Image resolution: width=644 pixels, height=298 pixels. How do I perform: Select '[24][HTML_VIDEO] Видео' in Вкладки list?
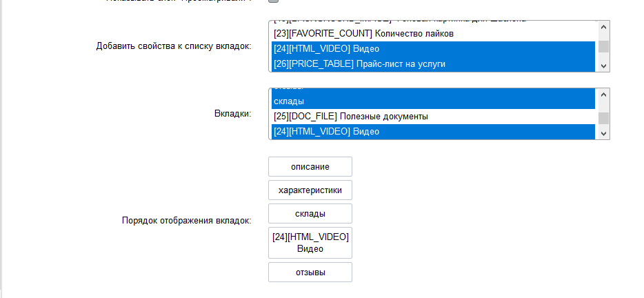433,132
